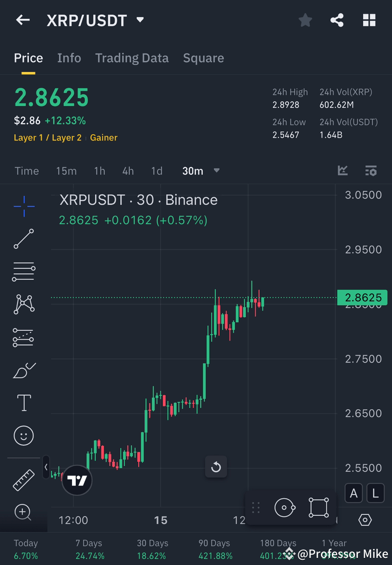Expand the 30m interval dropdown

click(216, 171)
